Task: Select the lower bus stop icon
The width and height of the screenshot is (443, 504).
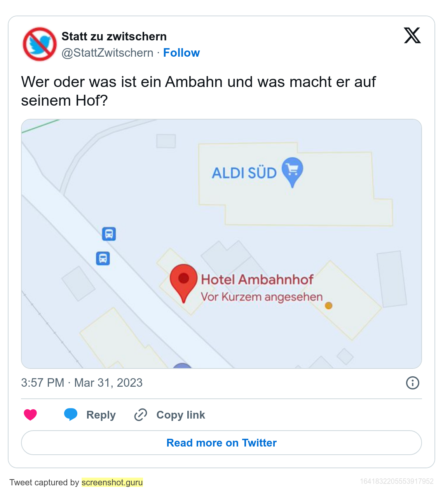Action: pos(103,258)
